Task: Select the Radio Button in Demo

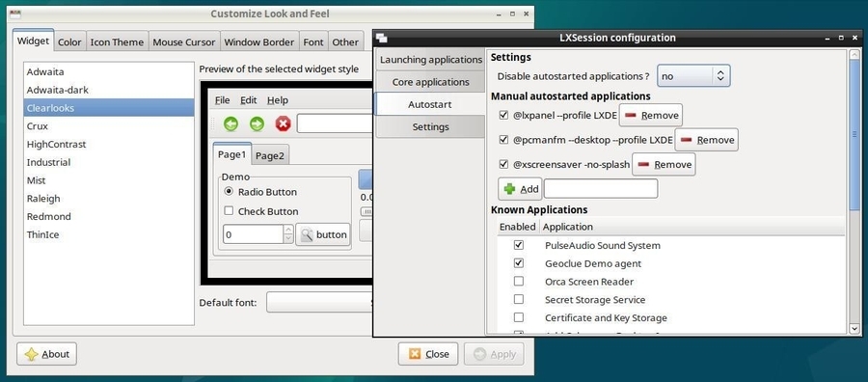Action: (x=229, y=192)
